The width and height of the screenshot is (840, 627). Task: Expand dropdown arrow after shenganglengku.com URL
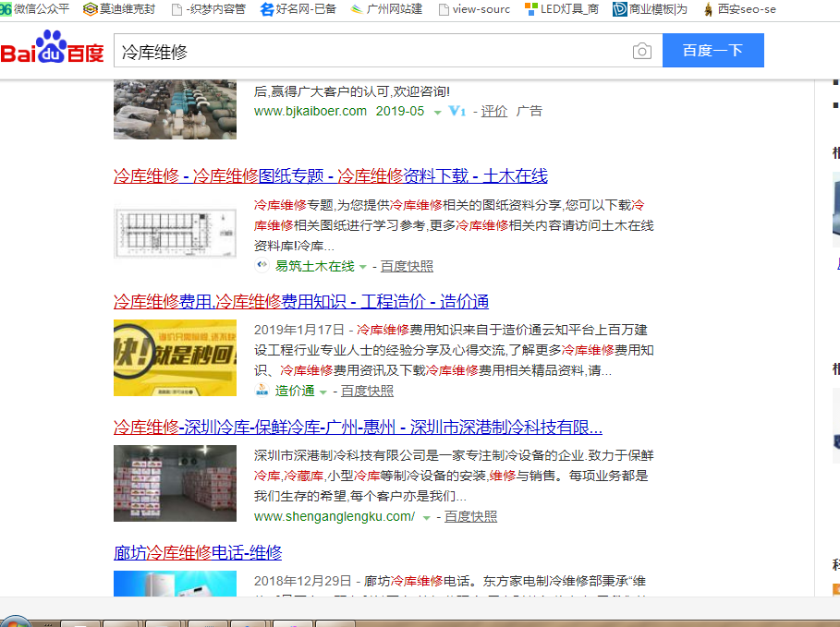(426, 517)
